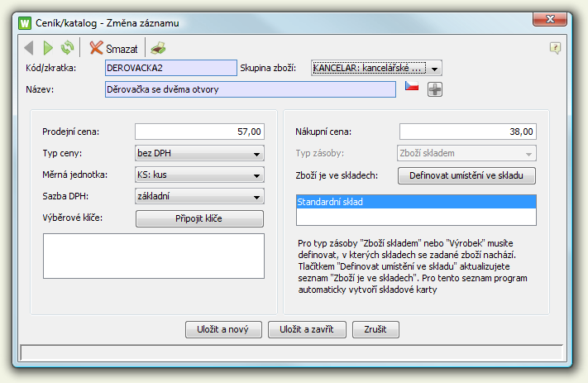Open the help icon at top right
Image resolution: width=588 pixels, height=383 pixels.
pyautogui.click(x=556, y=48)
